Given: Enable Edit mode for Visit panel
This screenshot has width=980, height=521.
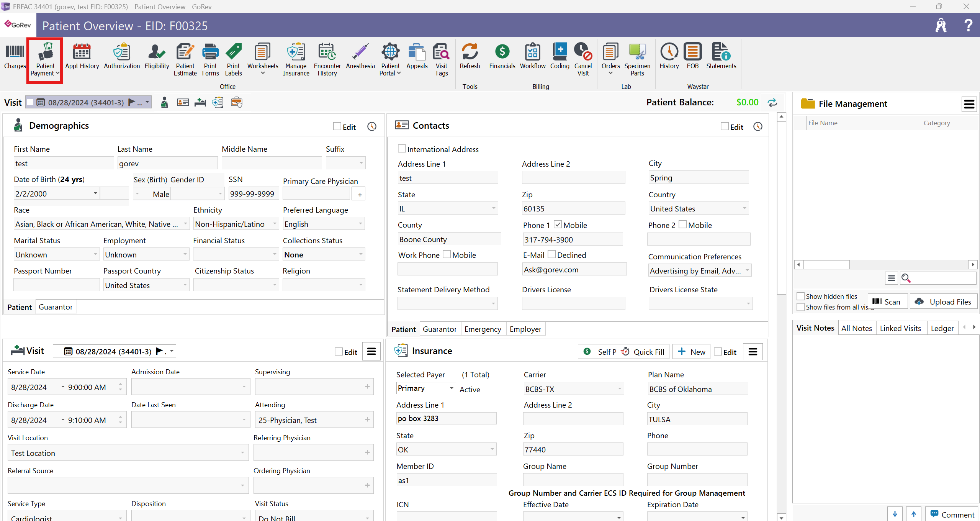Looking at the screenshot, I should point(339,352).
